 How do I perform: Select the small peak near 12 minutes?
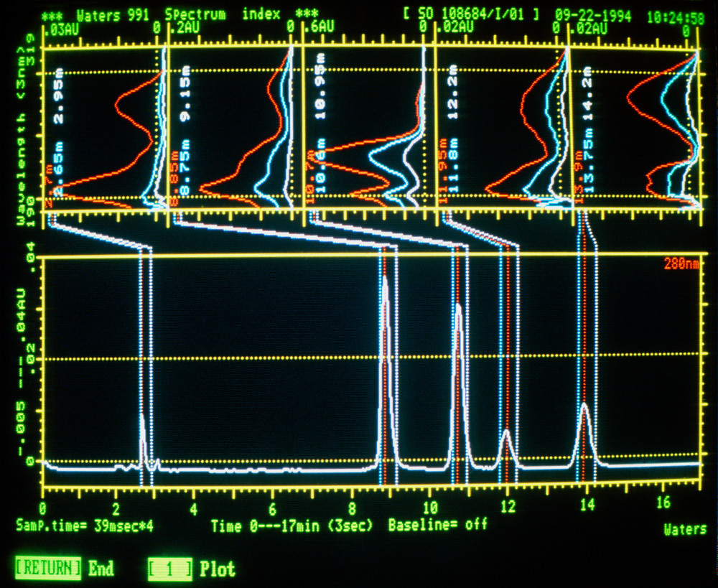506,448
